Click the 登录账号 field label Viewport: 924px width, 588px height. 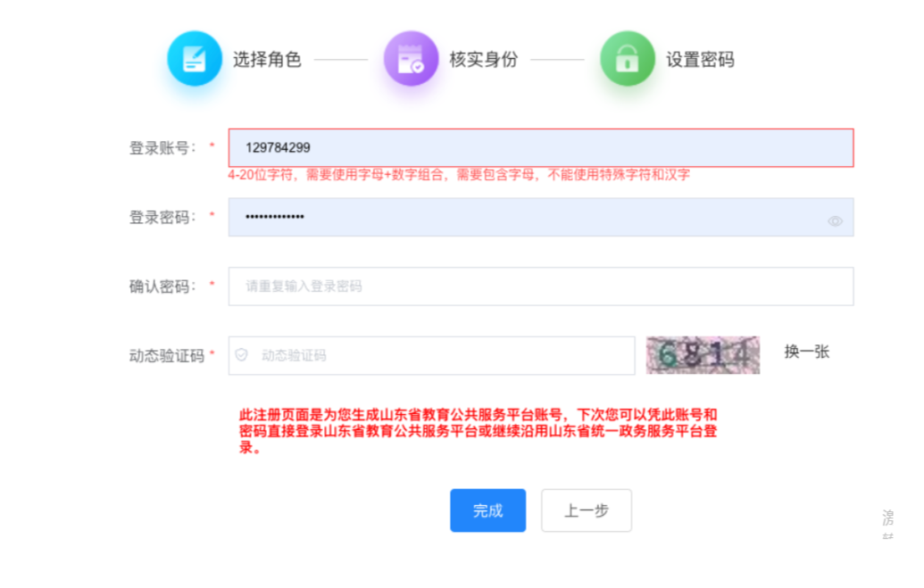point(162,148)
